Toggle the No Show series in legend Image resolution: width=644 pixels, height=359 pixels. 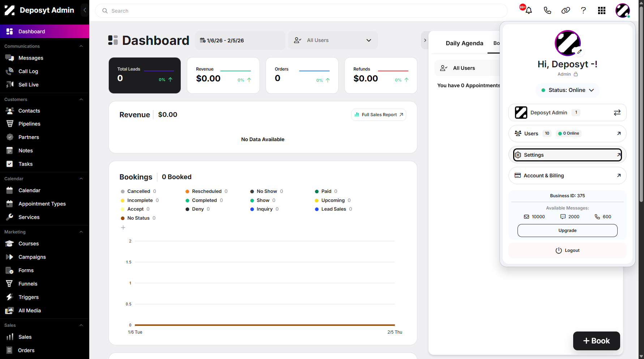pos(267,191)
